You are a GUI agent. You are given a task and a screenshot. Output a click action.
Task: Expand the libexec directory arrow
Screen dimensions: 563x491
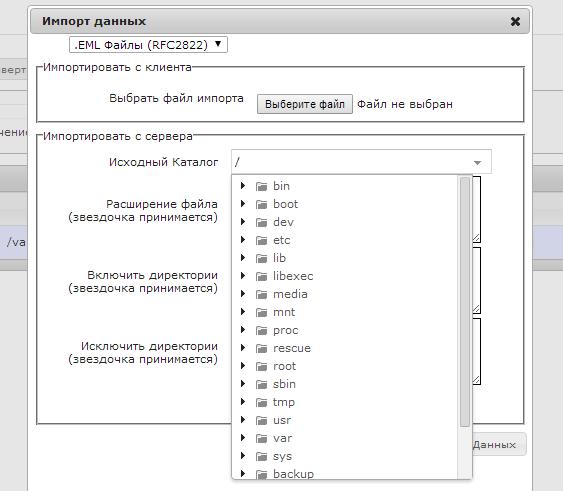pos(243,275)
